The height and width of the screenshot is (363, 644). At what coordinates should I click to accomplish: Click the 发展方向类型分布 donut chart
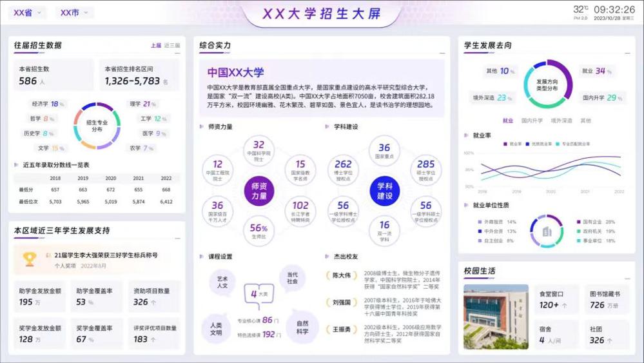[547, 84]
